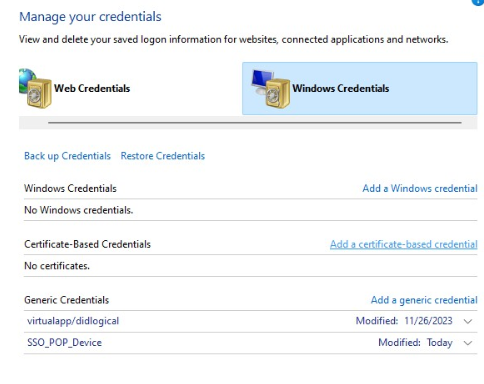Click the Windows Credentials vault icon
The height and width of the screenshot is (384, 484).
pyautogui.click(x=271, y=89)
